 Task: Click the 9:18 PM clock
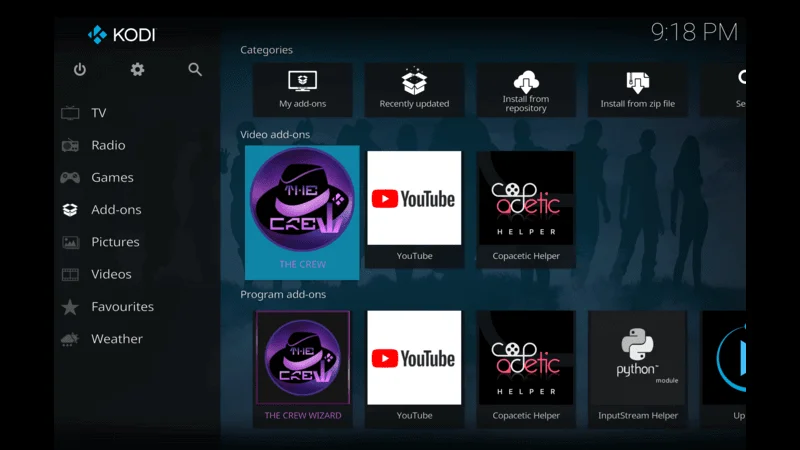coord(694,32)
